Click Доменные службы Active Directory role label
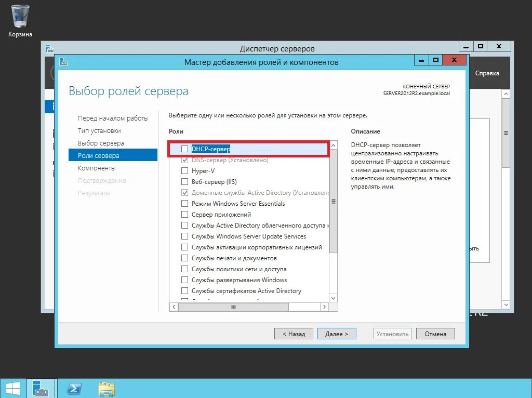 [260, 193]
